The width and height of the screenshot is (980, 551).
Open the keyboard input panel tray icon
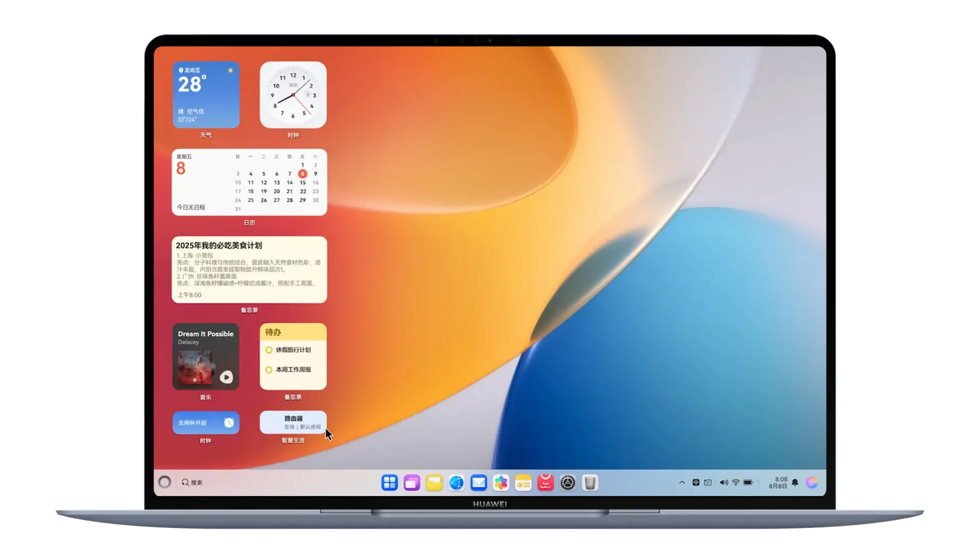tap(708, 482)
